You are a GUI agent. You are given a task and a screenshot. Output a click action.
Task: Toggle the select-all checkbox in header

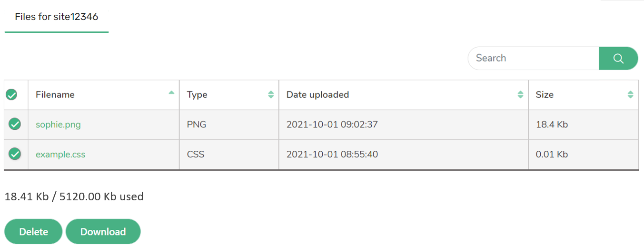(11, 95)
